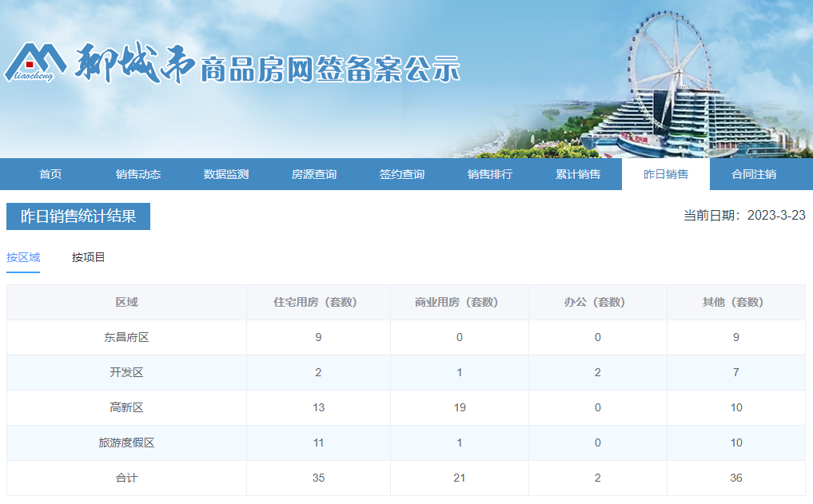The width and height of the screenshot is (813, 504).
Task: Open the 首页 navigation menu item
Action: (x=51, y=174)
